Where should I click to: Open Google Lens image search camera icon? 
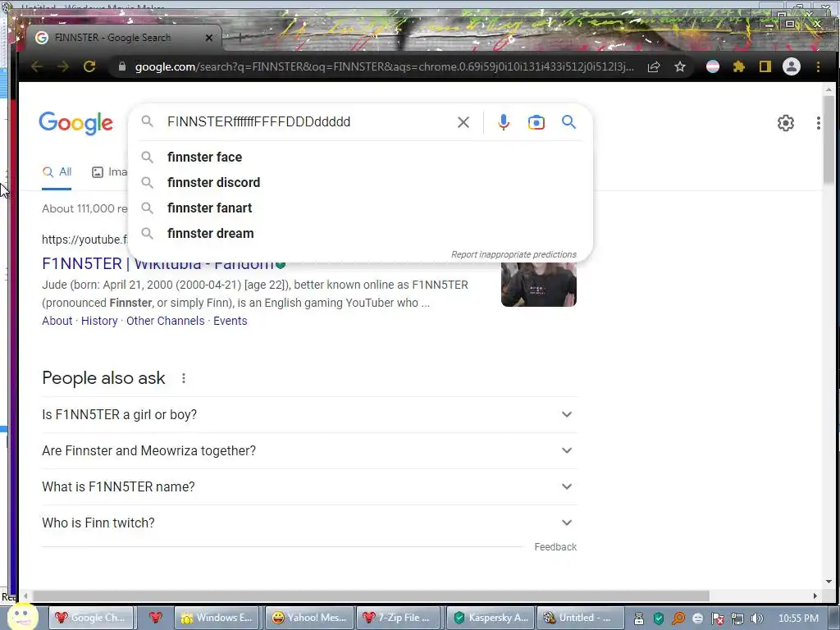536,122
